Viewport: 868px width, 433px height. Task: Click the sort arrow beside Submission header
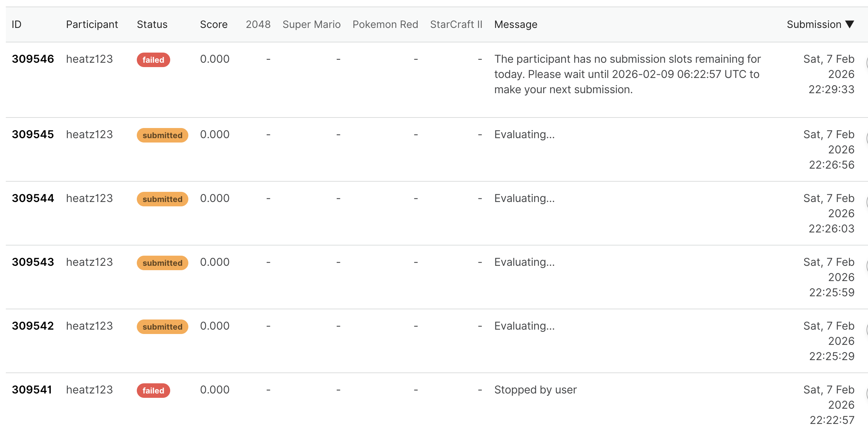pyautogui.click(x=849, y=24)
